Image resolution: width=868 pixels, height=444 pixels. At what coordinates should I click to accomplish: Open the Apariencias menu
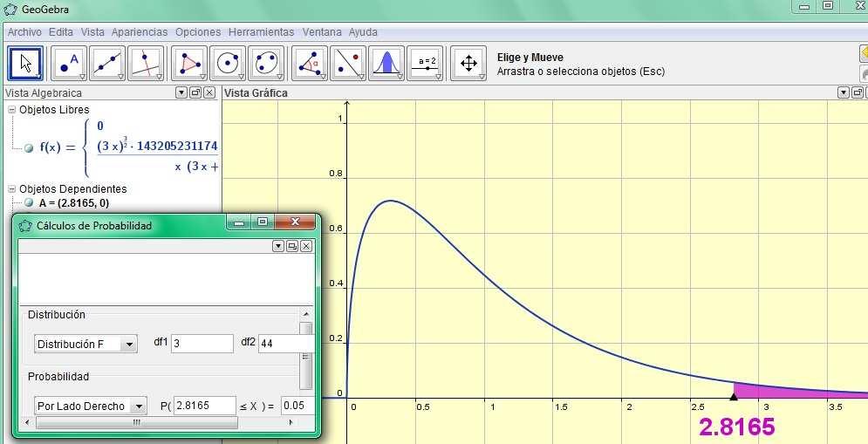pyautogui.click(x=140, y=32)
